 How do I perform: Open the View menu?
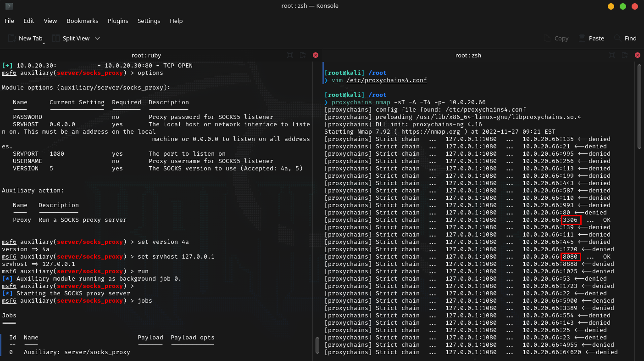tap(50, 21)
